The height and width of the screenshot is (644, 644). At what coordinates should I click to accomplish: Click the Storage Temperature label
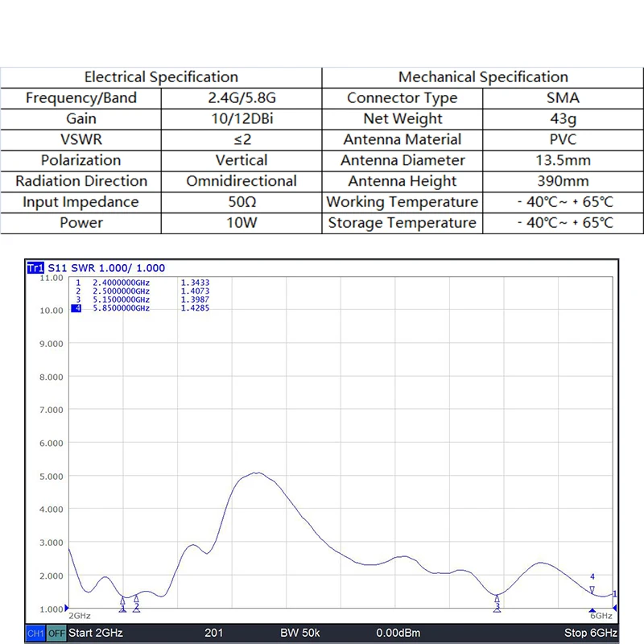click(402, 223)
